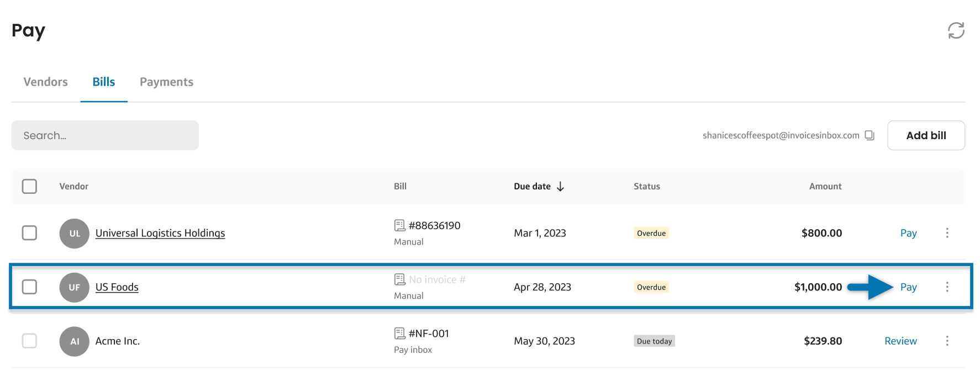
Task: Click invoice icon next to #NF-001
Action: (400, 334)
